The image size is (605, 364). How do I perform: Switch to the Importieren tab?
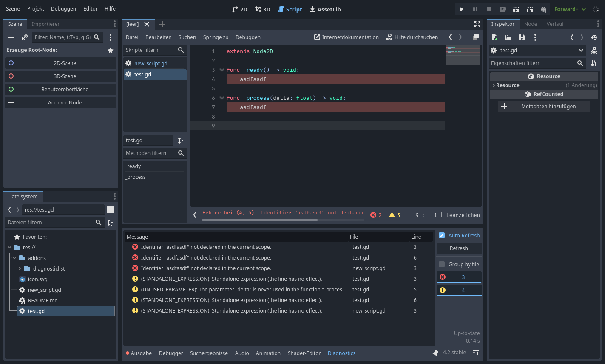coord(46,24)
